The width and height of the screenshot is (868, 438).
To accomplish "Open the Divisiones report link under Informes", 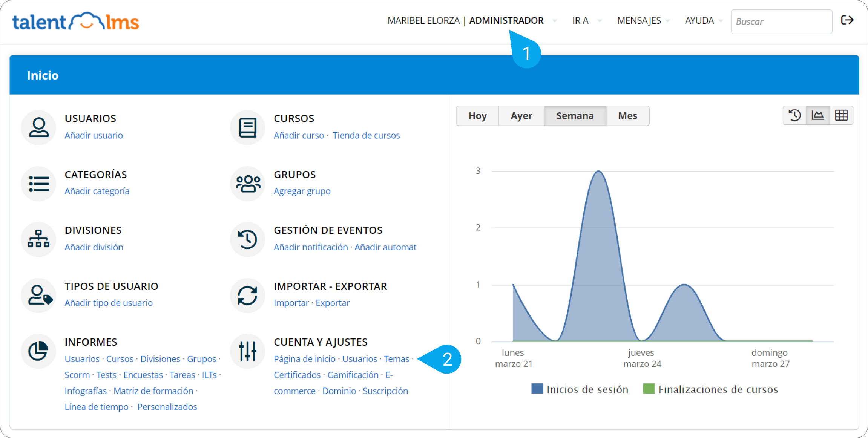I will pyautogui.click(x=160, y=359).
